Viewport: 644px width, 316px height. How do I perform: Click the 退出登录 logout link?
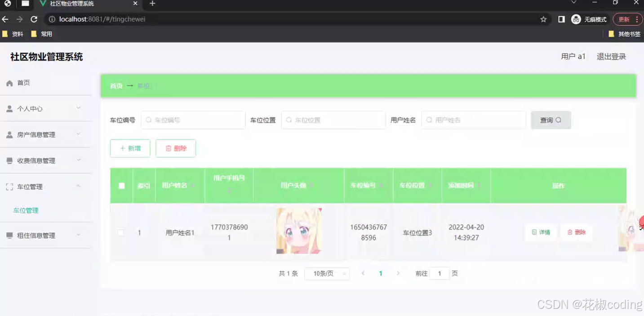[x=610, y=56]
